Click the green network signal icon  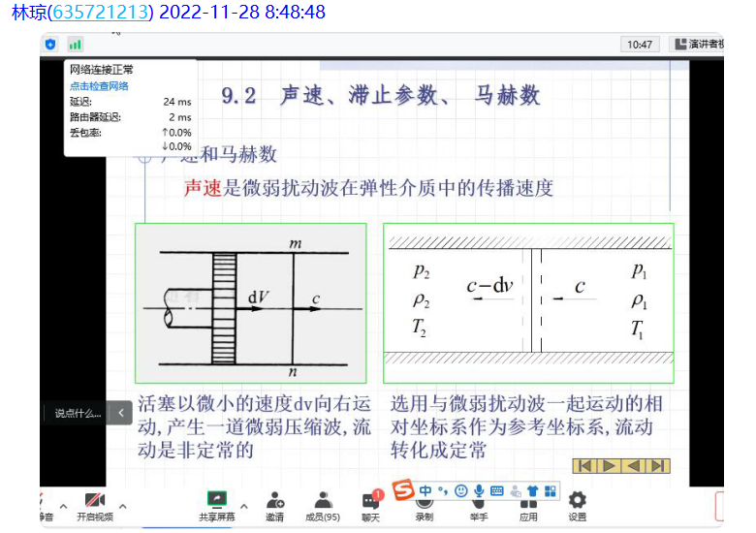(75, 45)
